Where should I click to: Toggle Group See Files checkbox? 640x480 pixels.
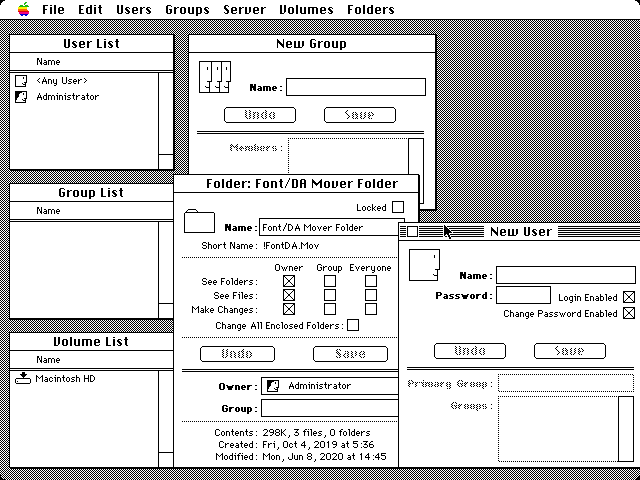pos(329,295)
